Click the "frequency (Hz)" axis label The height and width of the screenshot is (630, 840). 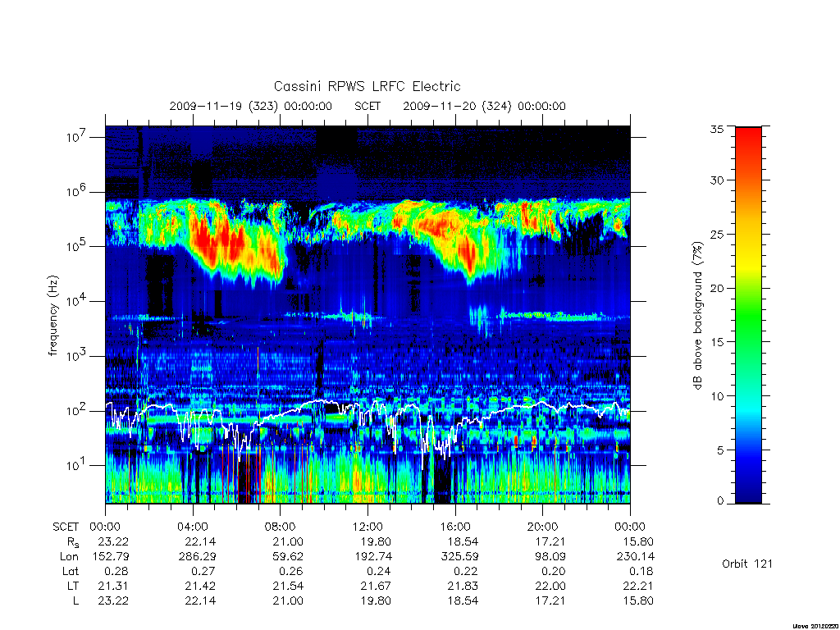pyautogui.click(x=52, y=316)
